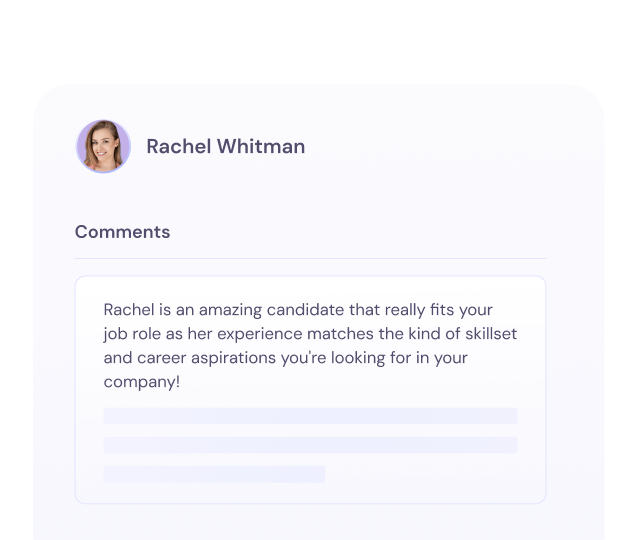Click Rachel Whitman's profile avatar
This screenshot has height=540, width=636.
(x=103, y=147)
